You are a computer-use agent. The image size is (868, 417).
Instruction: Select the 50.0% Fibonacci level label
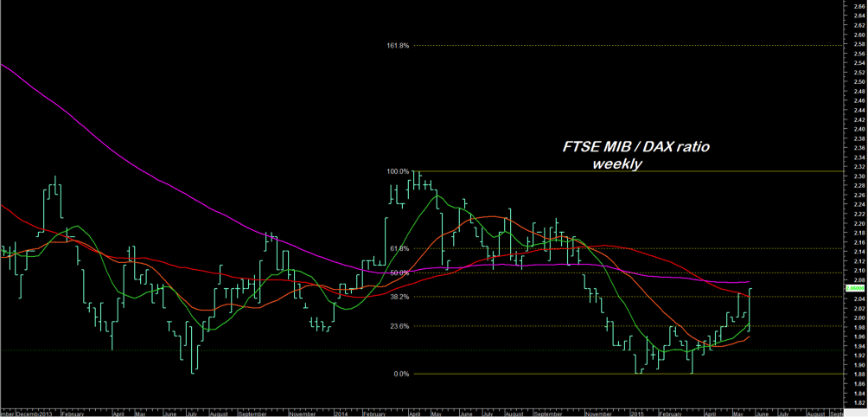point(399,273)
